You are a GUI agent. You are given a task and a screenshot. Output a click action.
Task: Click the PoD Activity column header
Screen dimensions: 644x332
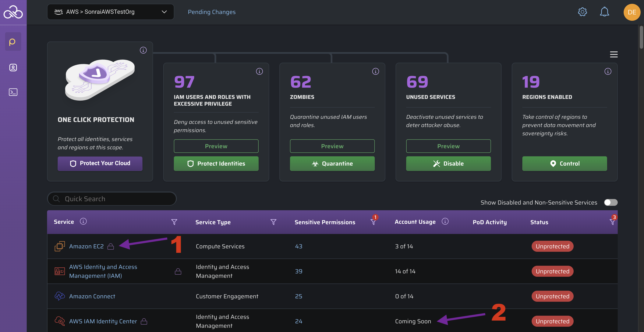[489, 222]
